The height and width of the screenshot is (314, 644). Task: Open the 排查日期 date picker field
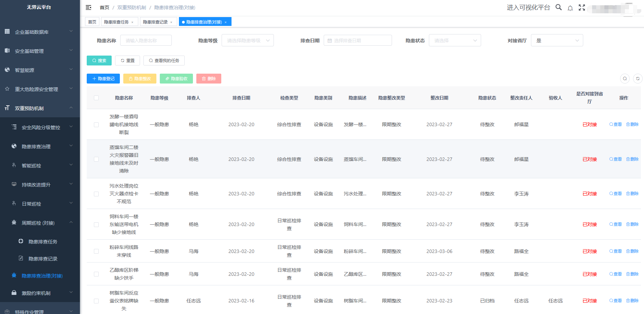358,41
